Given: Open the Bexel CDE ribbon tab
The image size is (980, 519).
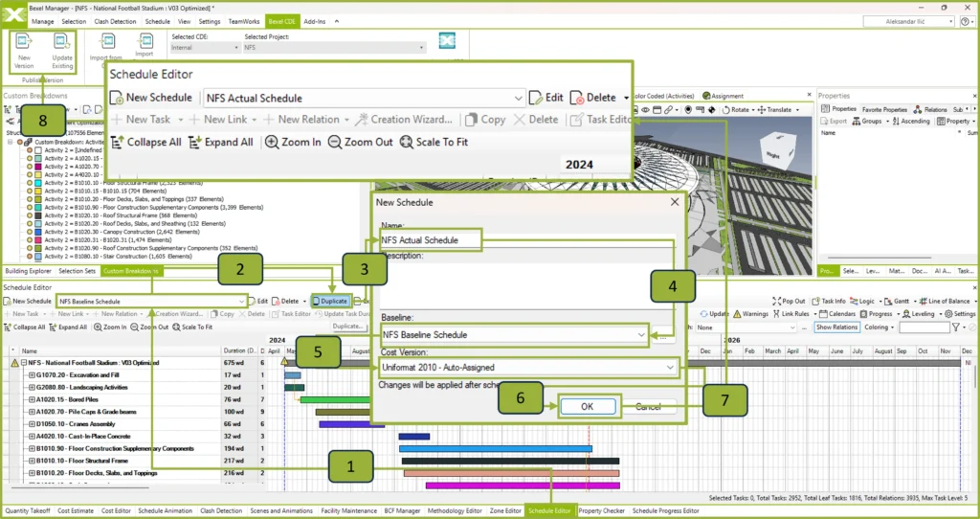Looking at the screenshot, I should tap(282, 21).
